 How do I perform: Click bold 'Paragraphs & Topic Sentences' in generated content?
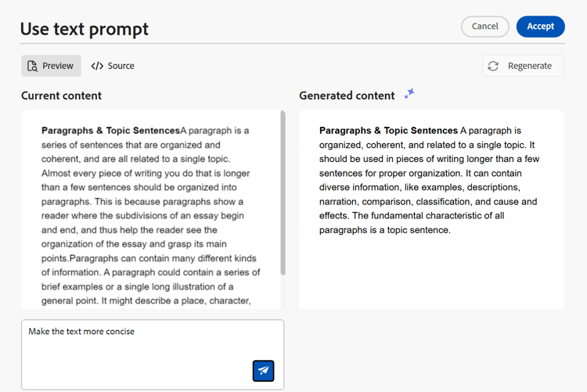[x=388, y=131]
